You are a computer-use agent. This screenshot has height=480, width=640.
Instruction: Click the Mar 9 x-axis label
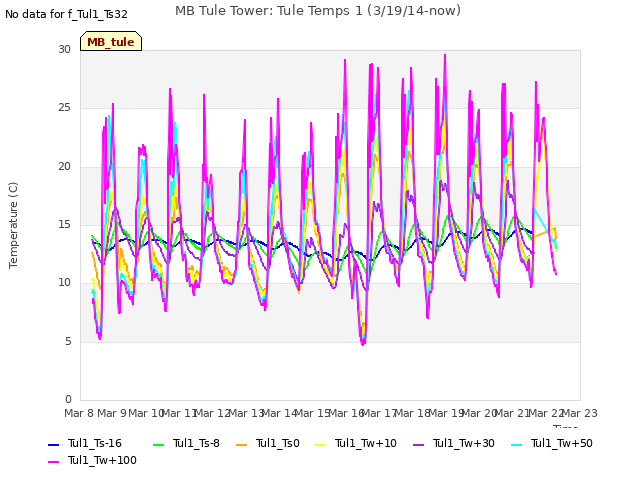point(112,413)
